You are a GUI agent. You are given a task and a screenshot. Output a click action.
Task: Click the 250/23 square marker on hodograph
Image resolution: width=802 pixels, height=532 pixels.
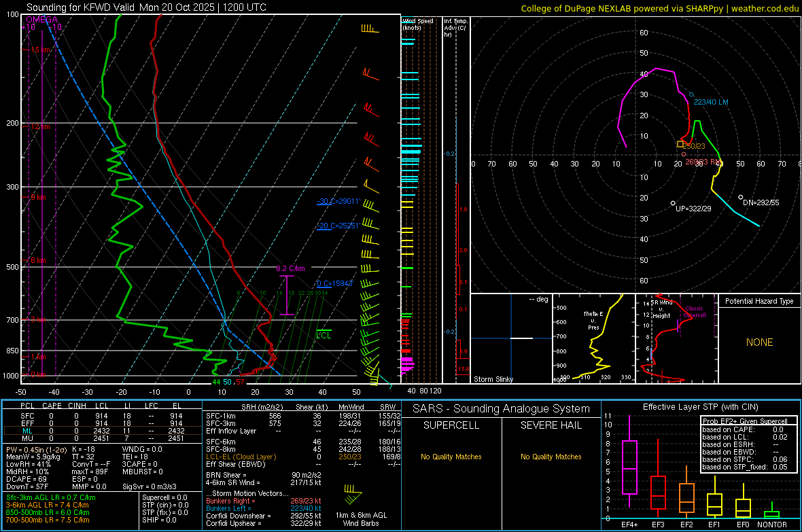click(680, 144)
